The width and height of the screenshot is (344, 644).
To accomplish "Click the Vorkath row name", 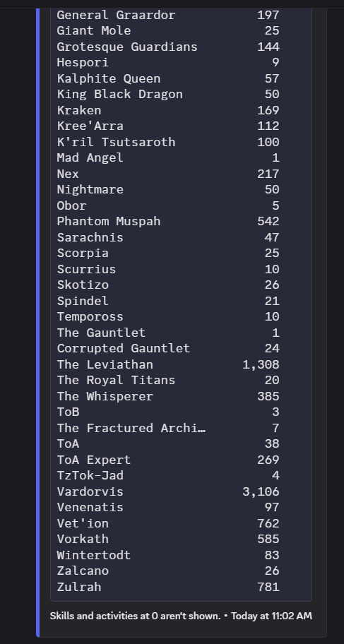I will point(83,539).
